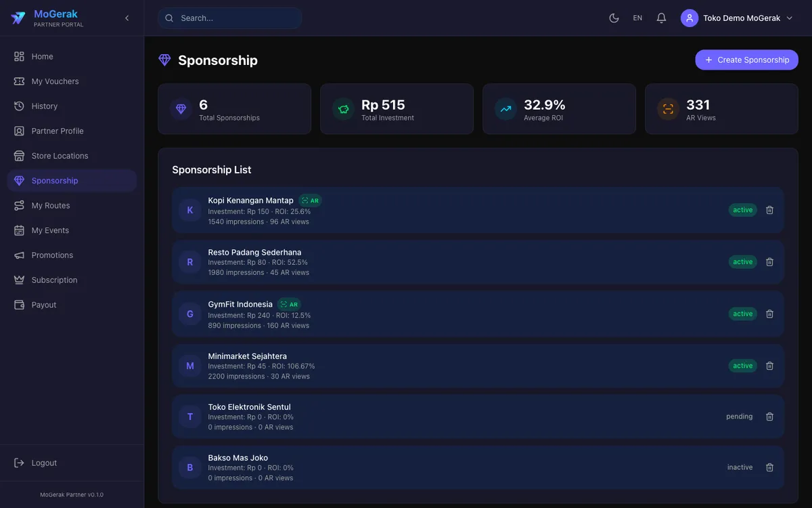Open My Events page
The image size is (812, 508).
click(x=72, y=230)
